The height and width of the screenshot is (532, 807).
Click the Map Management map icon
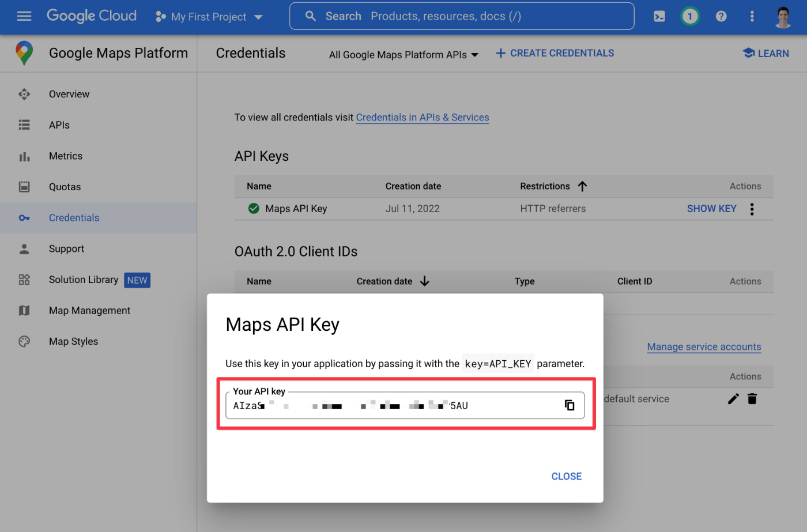pos(24,311)
